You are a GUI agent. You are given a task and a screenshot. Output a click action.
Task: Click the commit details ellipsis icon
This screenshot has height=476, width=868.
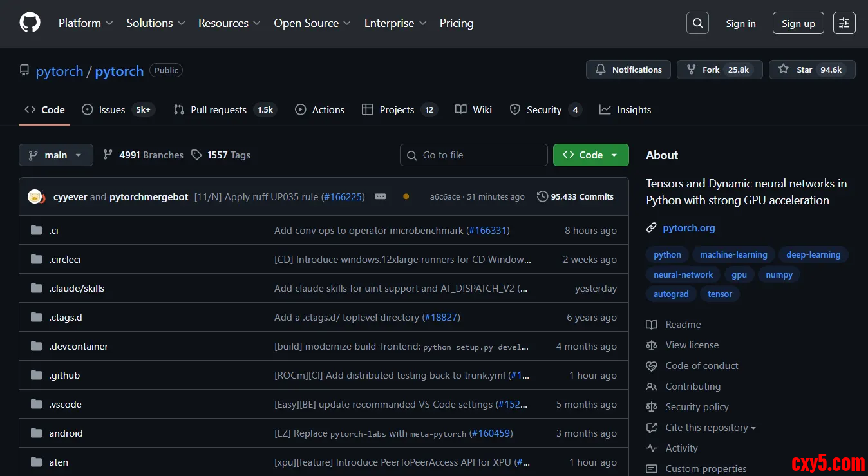[x=381, y=196]
